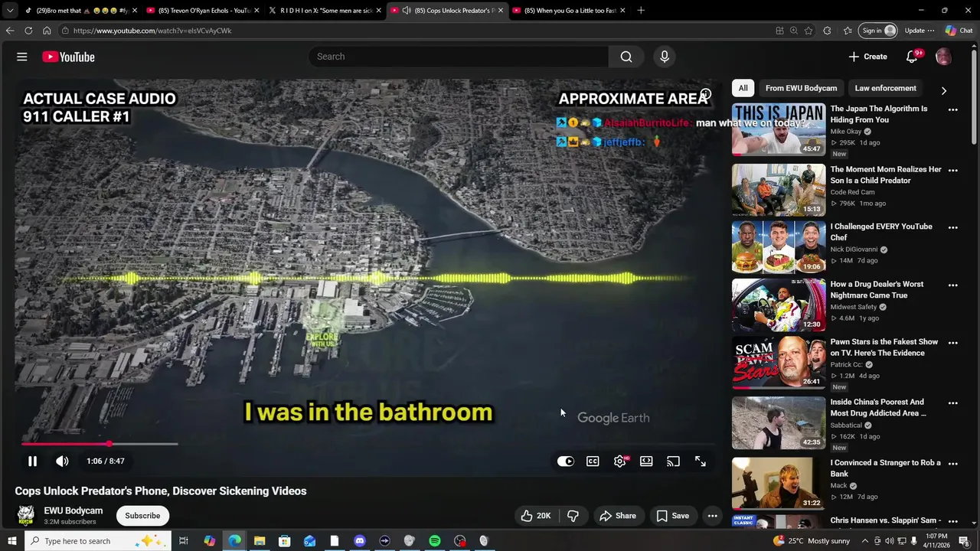
Task: Reload the current page
Action: 28,31
